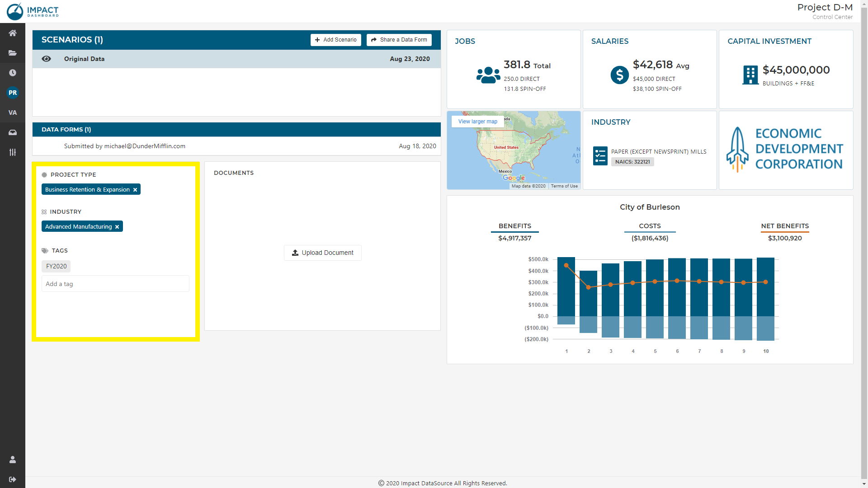Open the clock history sidebar icon
This screenshot has height=488, width=868.
[13, 73]
